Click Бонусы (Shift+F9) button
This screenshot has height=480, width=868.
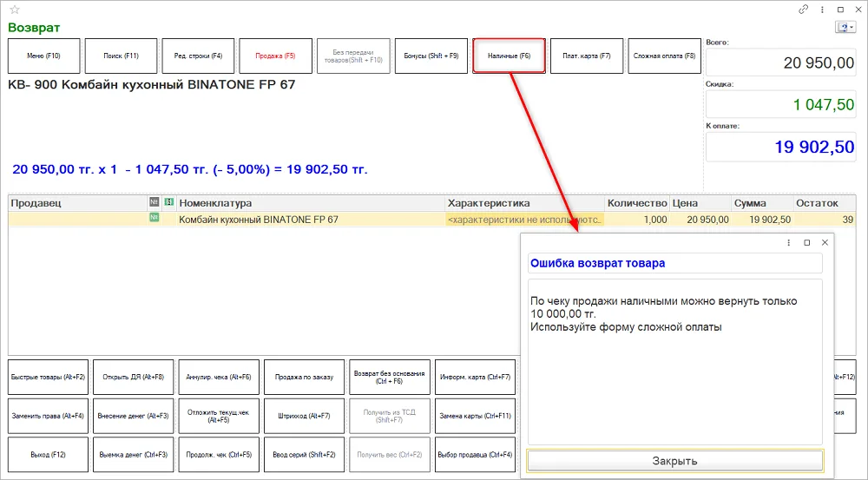pos(431,56)
